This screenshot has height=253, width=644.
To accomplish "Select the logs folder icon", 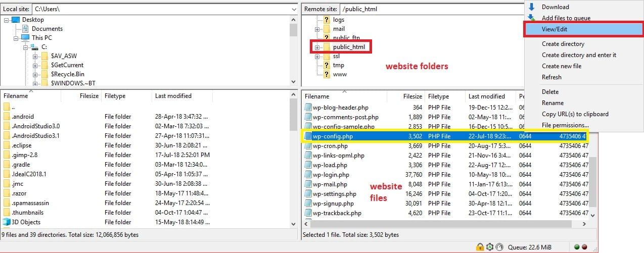I will click(327, 20).
